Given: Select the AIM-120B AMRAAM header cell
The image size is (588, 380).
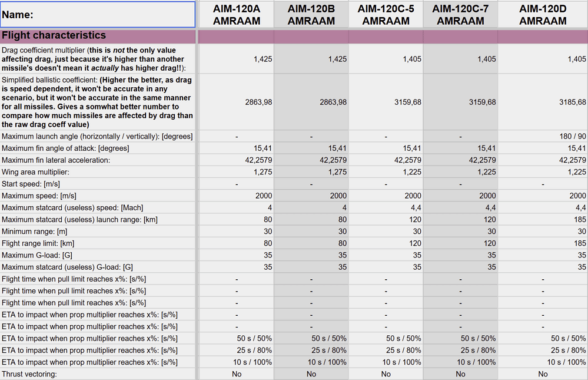Looking at the screenshot, I should pos(311,15).
